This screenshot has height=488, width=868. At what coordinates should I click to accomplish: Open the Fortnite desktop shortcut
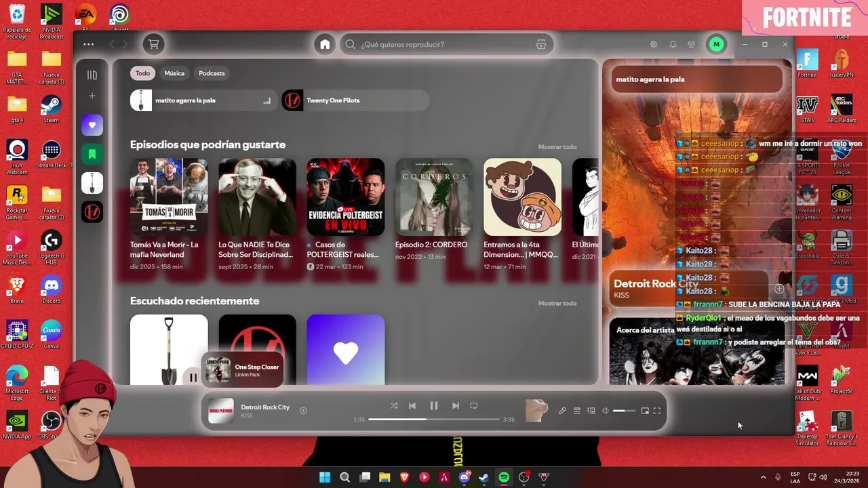click(807, 64)
